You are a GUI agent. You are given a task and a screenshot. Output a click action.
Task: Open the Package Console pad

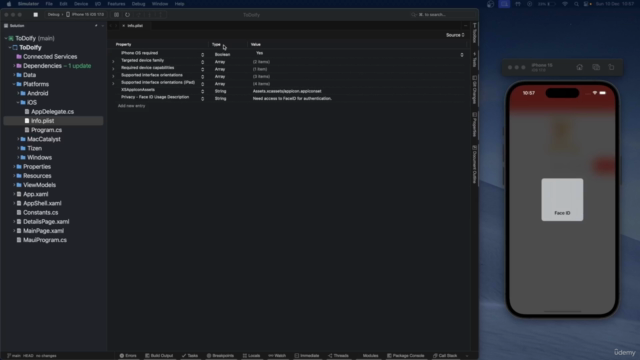click(406, 356)
